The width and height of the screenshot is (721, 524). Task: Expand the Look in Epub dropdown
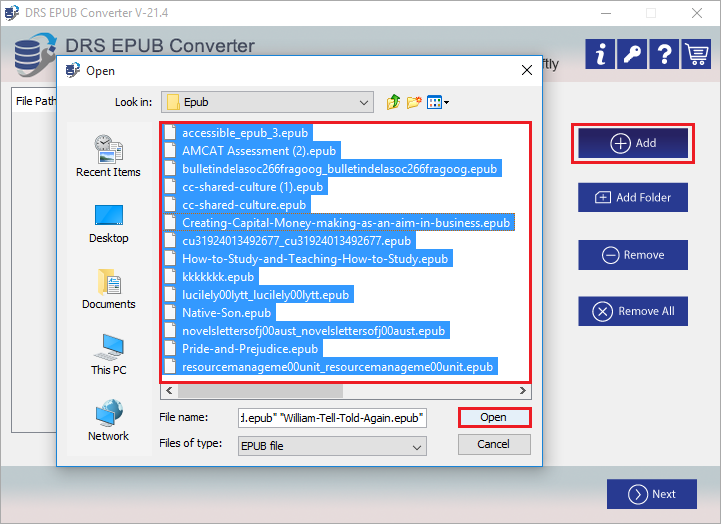pyautogui.click(x=267, y=102)
